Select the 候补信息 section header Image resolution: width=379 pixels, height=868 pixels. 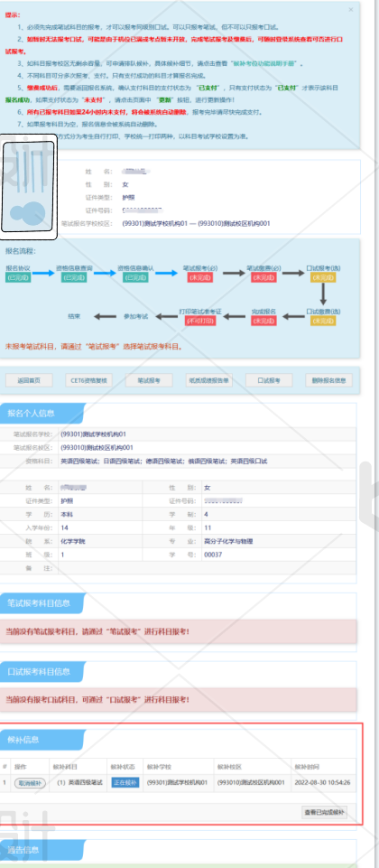[42, 740]
